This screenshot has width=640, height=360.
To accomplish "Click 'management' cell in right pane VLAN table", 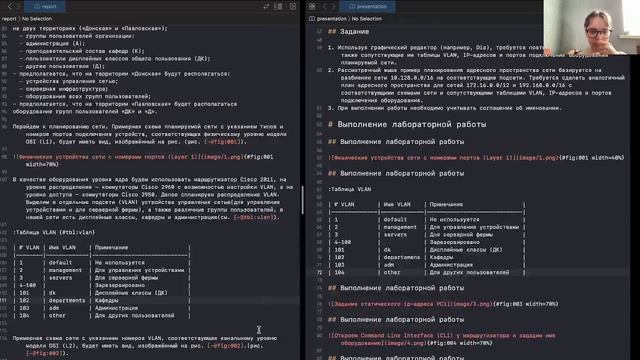I will tap(400, 227).
